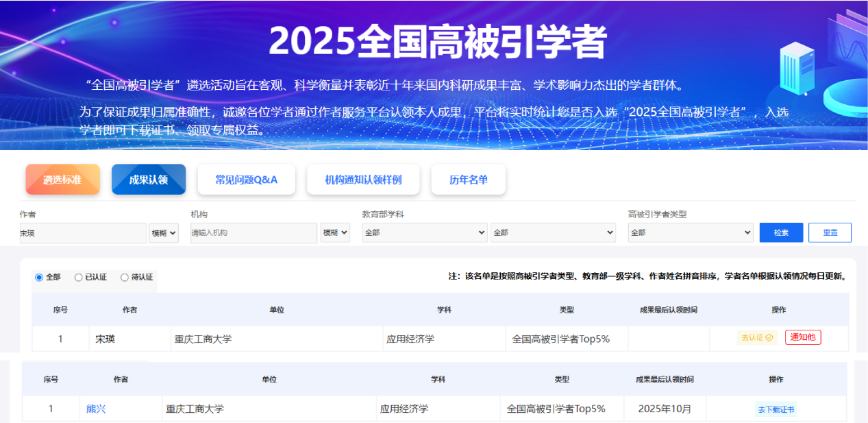Click the 请输入机构 input field

[x=253, y=233]
